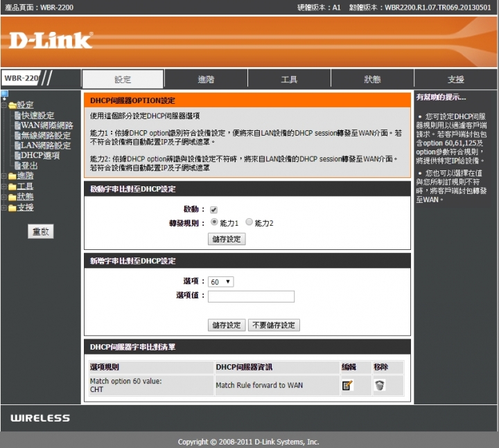499x448 pixels.
Task: Click into the 選項值 text field
Action: pyautogui.click(x=251, y=296)
